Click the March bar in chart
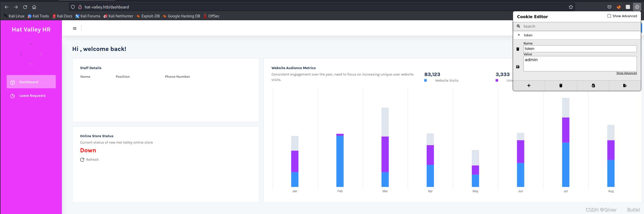 pos(385,147)
